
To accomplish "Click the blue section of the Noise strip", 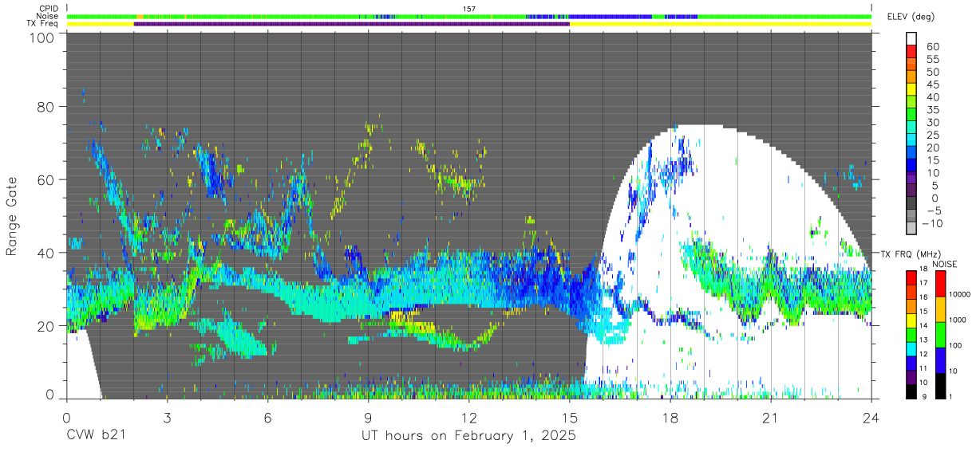I will pos(611,16).
